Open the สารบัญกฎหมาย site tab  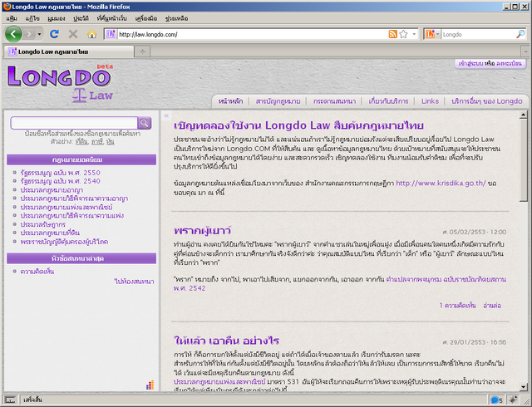278,101
